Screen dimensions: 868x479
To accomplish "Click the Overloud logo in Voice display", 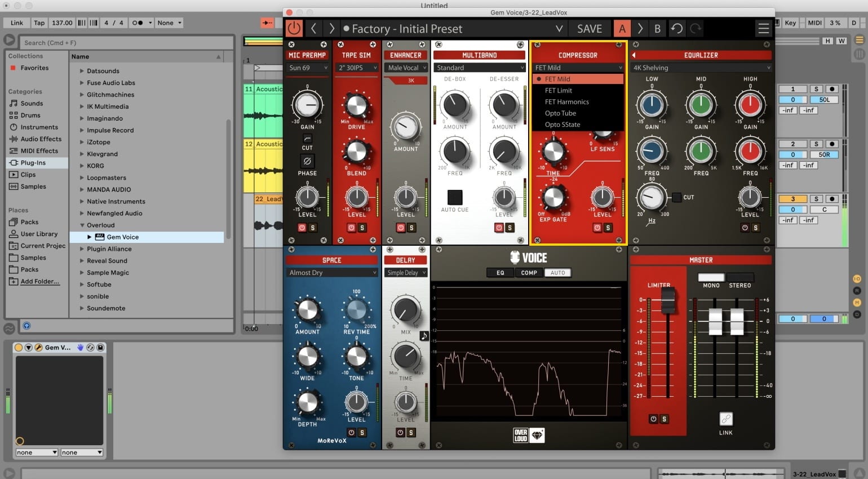I will tap(521, 435).
